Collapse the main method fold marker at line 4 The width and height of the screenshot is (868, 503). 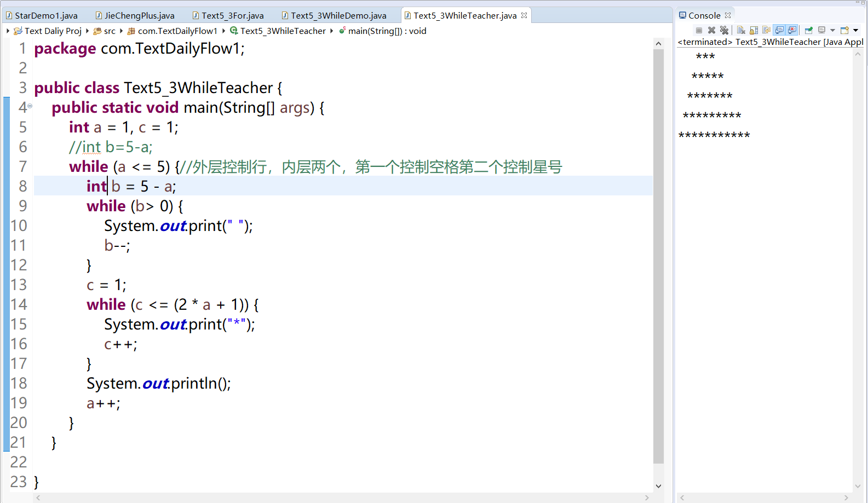tap(30, 106)
